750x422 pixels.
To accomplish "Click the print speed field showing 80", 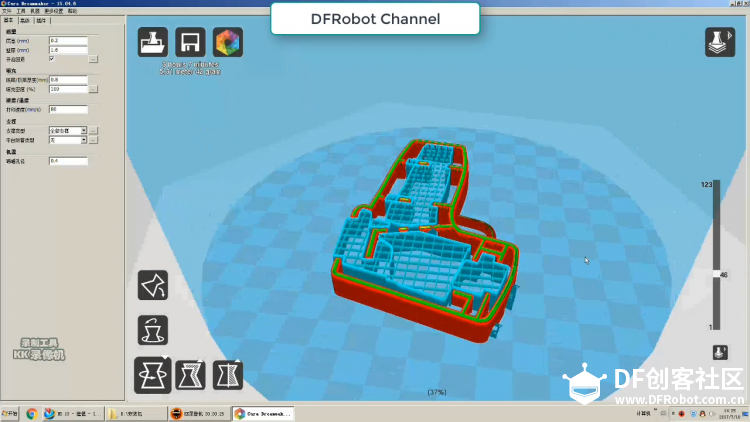I will click(68, 110).
